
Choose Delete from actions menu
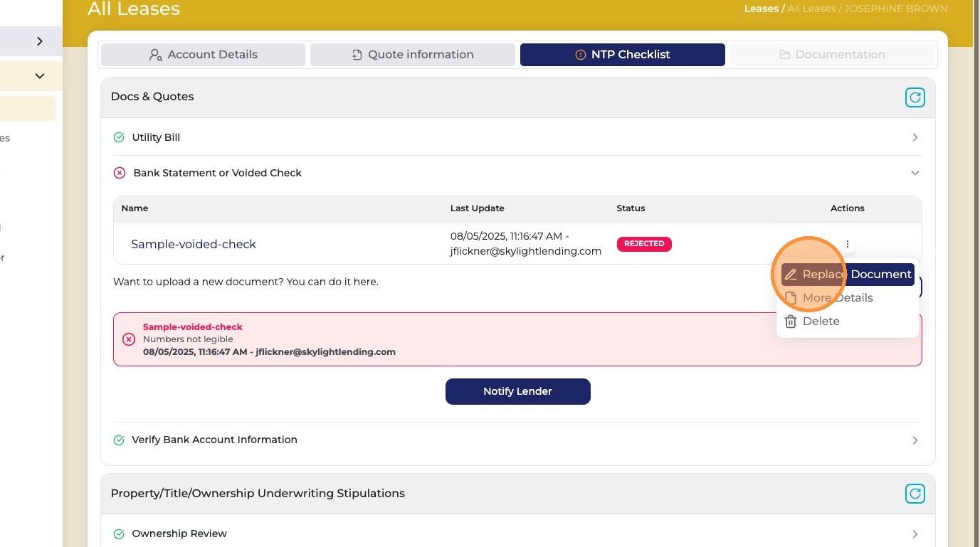click(847, 322)
